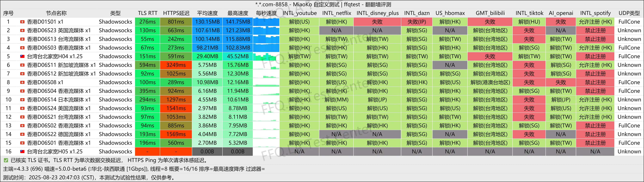Click the 香港D01S01 x1 node name
Screen dimensions: 644x182
pos(45,22)
